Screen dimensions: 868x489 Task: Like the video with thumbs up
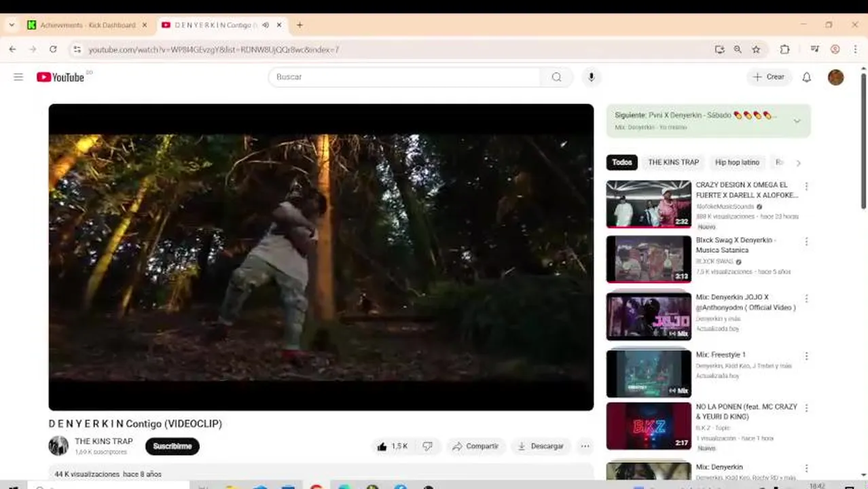[x=392, y=446]
